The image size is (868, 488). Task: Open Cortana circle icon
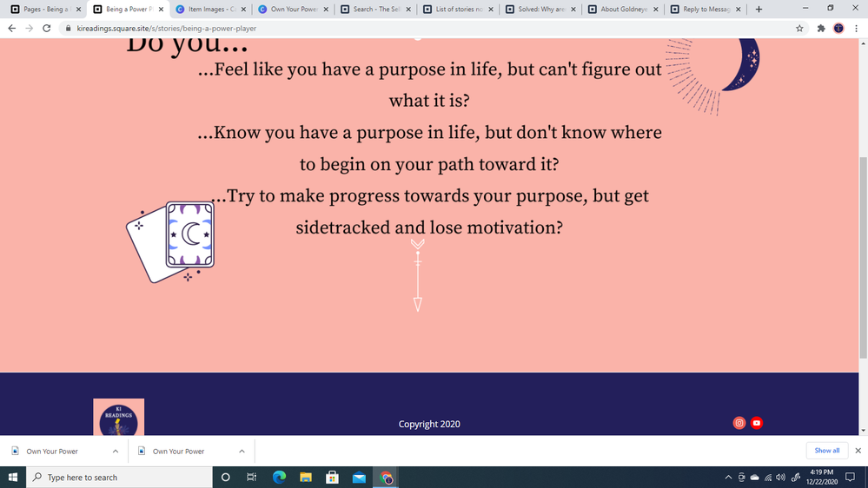click(225, 477)
